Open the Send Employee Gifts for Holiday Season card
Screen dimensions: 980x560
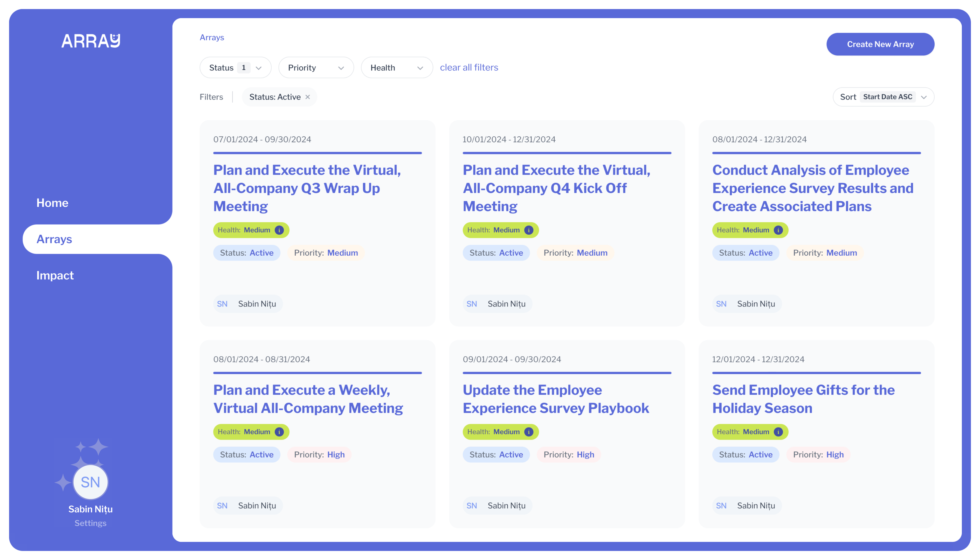point(803,399)
